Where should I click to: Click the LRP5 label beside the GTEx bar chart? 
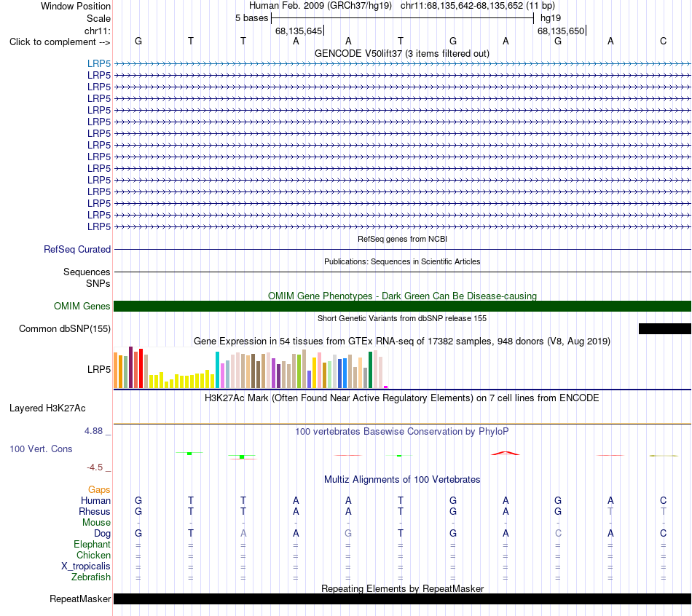point(99,369)
